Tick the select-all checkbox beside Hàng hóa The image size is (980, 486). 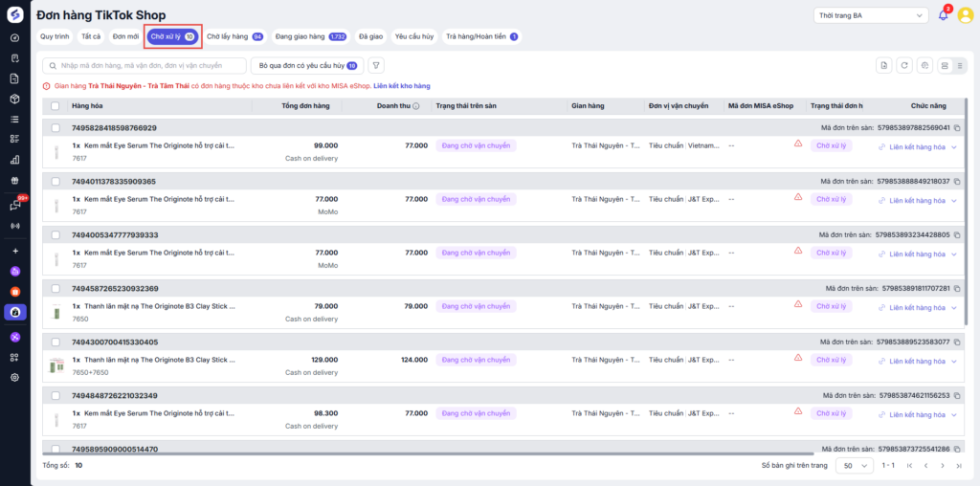pos(56,106)
